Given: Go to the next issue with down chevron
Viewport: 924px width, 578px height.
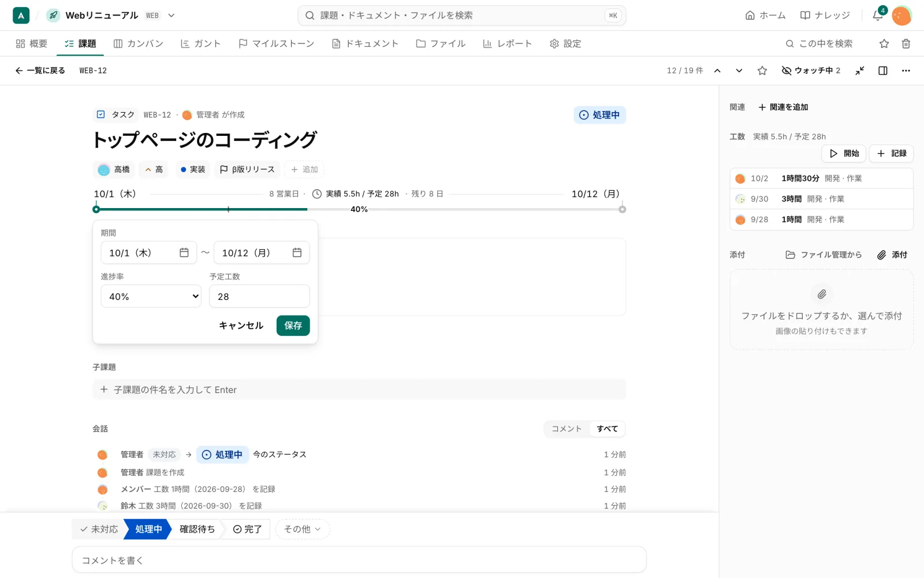Looking at the screenshot, I should tap(739, 71).
